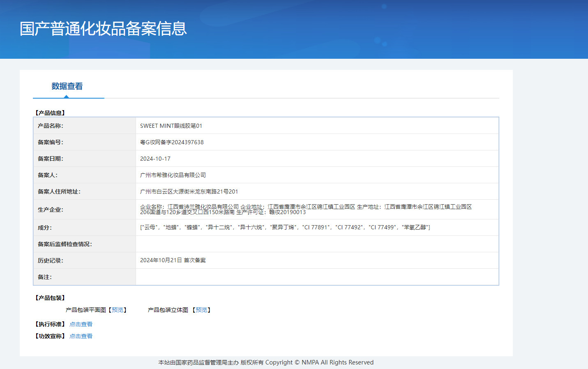
Task: Select product name SWEET MINT眼线胶笔01
Action: click(171, 126)
